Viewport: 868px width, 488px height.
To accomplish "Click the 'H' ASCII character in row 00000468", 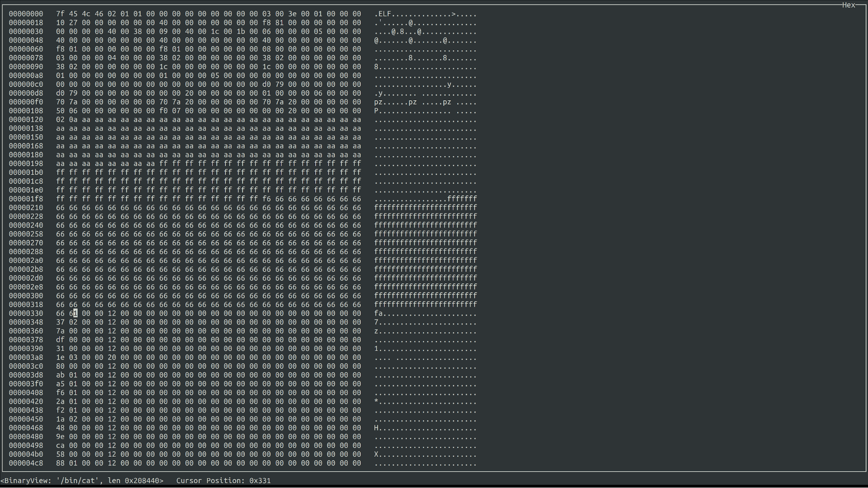I will pos(376,428).
